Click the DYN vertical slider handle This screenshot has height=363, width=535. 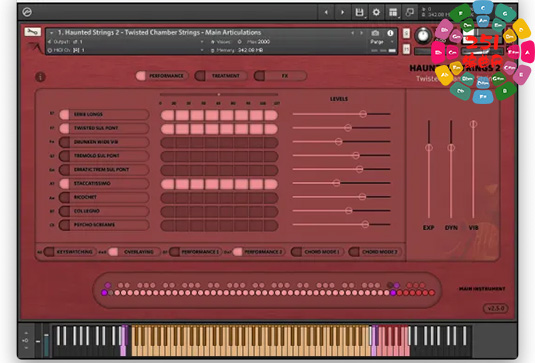[451, 147]
